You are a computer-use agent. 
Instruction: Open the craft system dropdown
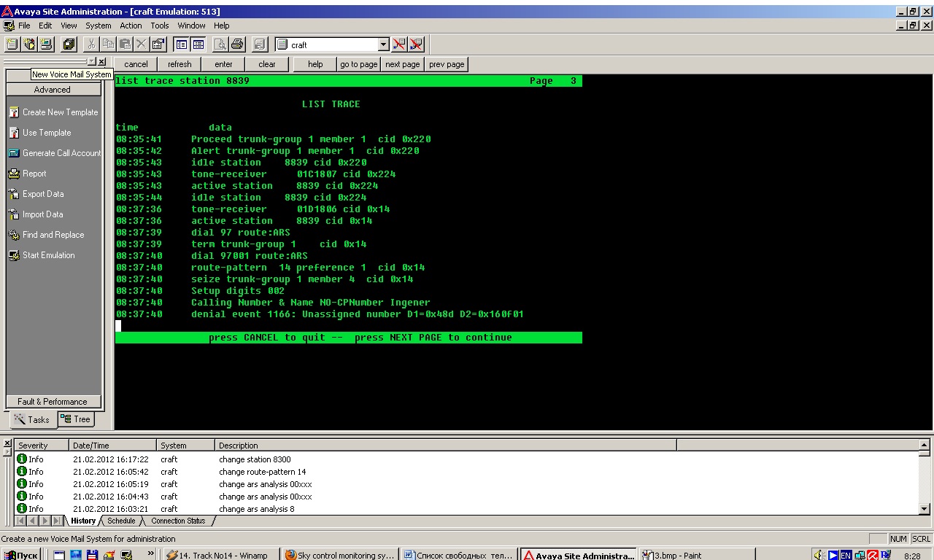[384, 44]
